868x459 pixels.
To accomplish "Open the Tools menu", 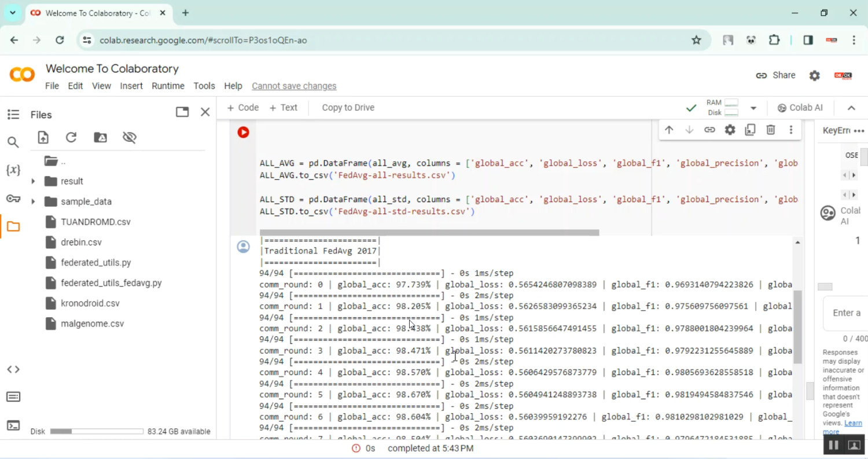I will click(x=204, y=86).
